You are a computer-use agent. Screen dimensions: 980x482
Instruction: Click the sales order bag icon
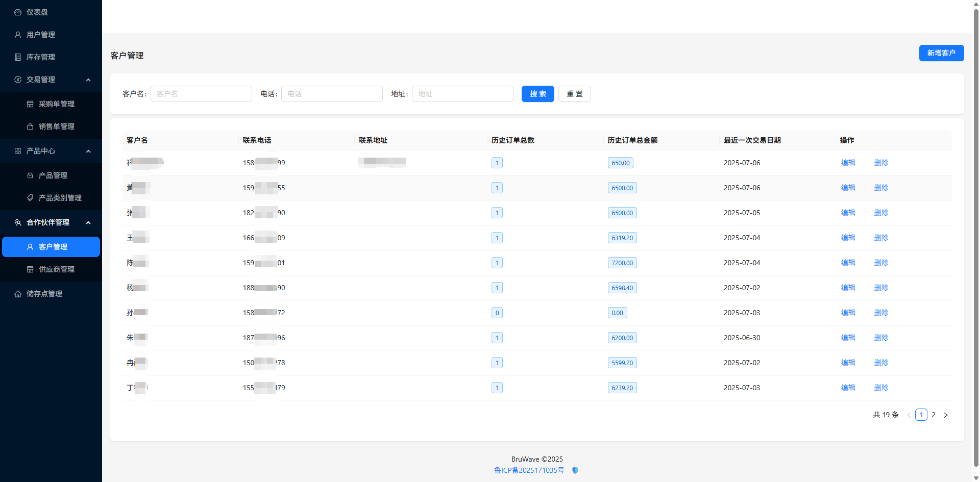pyautogui.click(x=30, y=126)
